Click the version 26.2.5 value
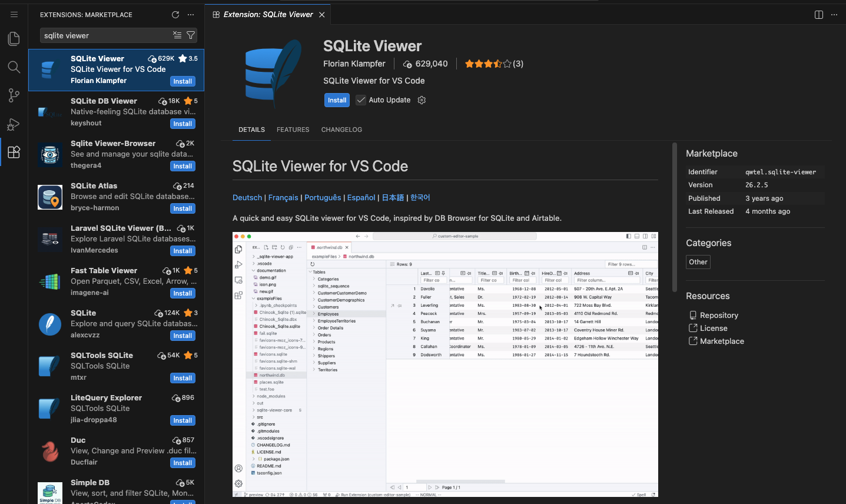Viewport: 846px width, 504px height. coord(757,185)
